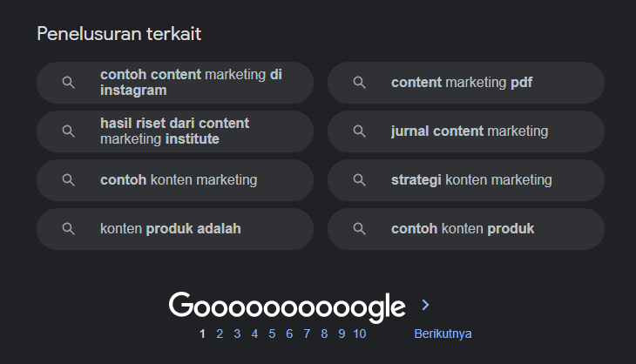Click search icon beside 'jurnal content marketing'
636x364 pixels.
tap(359, 131)
